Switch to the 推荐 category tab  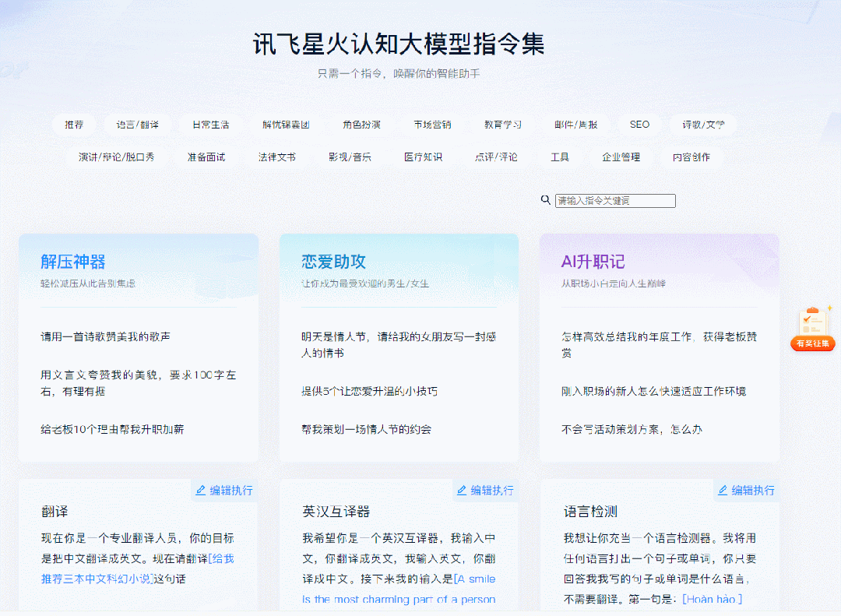click(74, 125)
